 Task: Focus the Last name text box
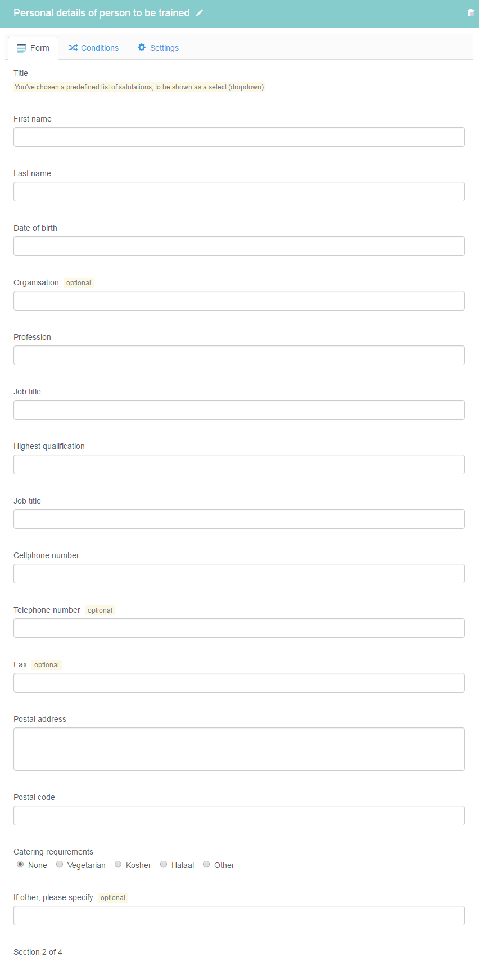[239, 192]
